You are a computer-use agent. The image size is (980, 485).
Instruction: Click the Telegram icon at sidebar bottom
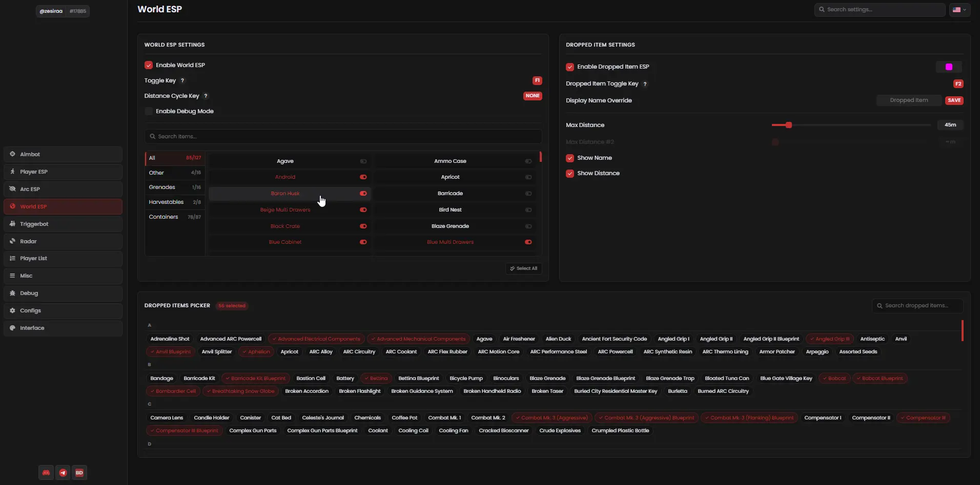click(63, 473)
